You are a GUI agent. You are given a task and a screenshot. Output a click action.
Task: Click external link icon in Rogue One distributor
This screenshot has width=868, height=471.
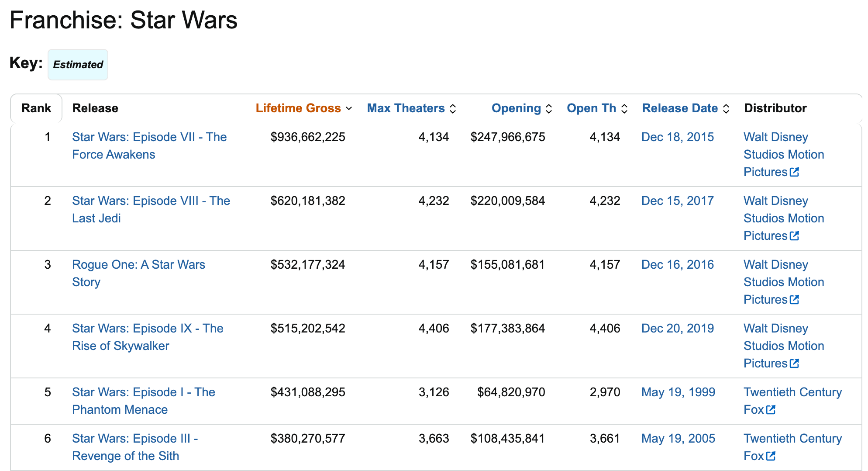click(794, 300)
